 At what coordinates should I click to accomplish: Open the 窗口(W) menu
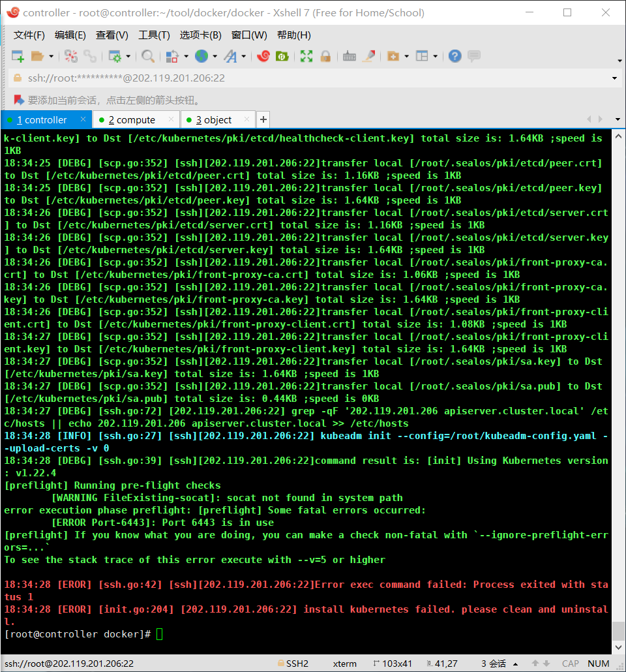249,35
